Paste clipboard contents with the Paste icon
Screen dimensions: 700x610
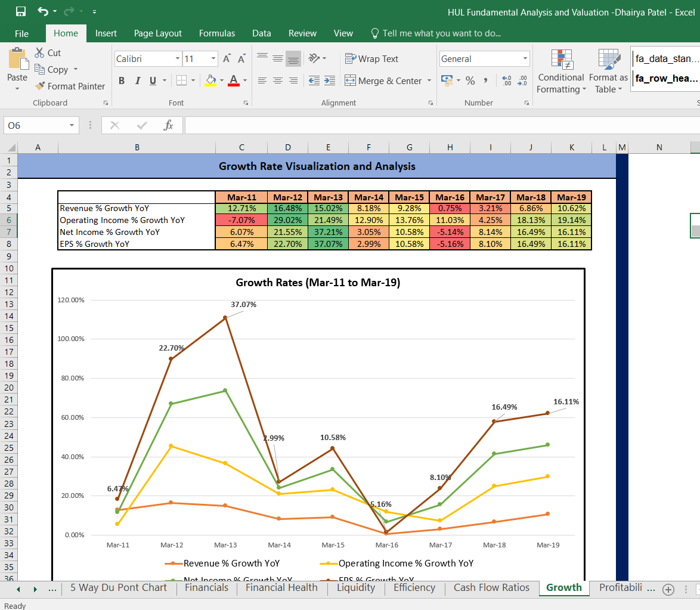tap(17, 58)
